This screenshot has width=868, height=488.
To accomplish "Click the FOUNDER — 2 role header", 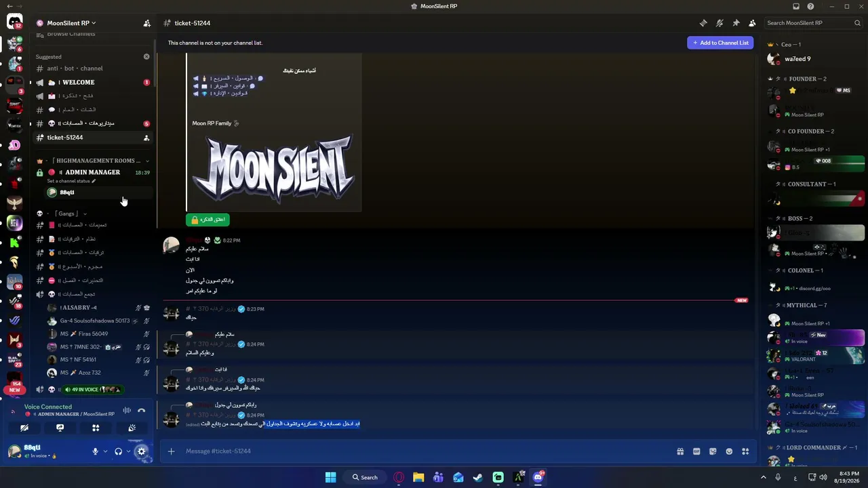I will click(806, 79).
